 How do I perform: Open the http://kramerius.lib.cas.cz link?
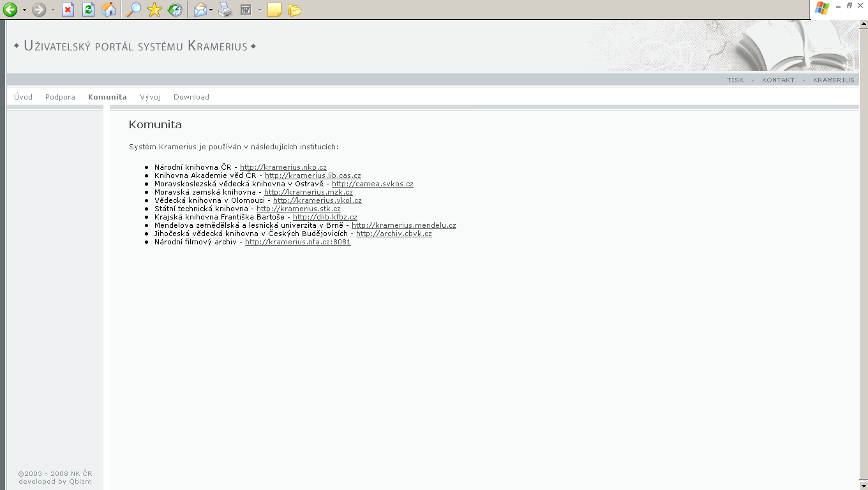tap(313, 175)
